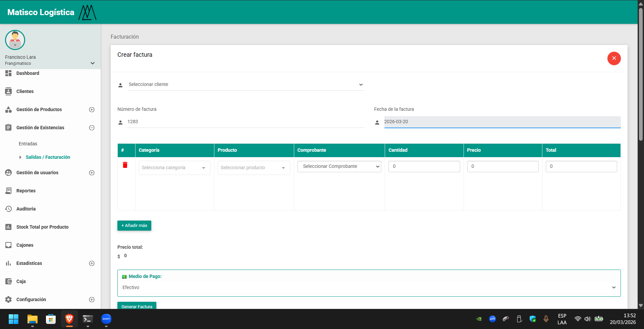Open Brave browser in taskbar
Screen dimensions: 644x329
click(69, 319)
